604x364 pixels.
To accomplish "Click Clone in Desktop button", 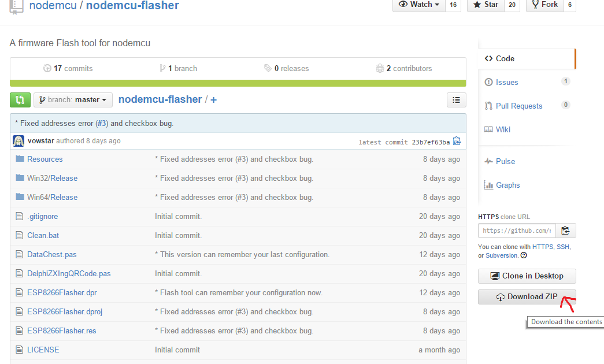I will pos(527,276).
